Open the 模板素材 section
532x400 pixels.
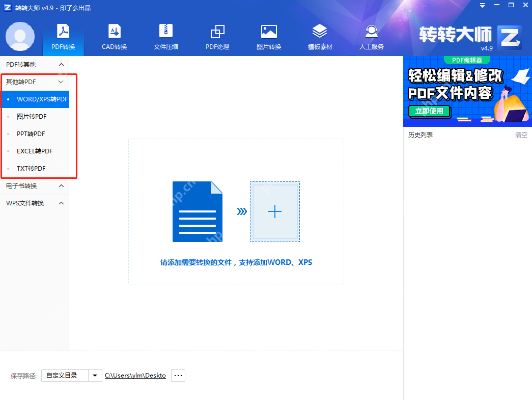320,37
